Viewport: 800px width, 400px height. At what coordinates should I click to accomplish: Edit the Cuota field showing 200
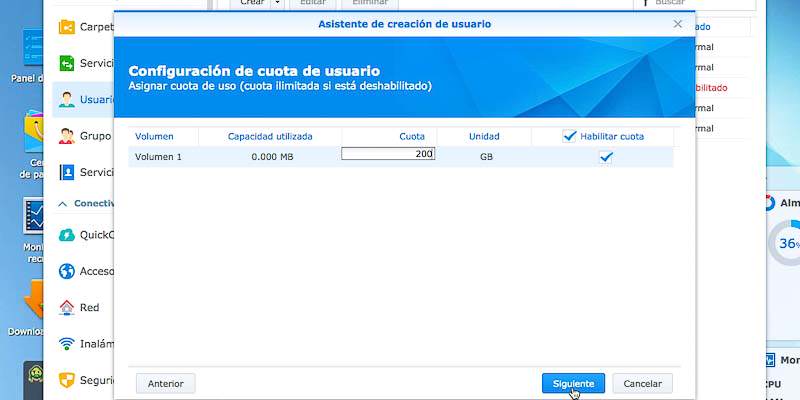point(388,154)
